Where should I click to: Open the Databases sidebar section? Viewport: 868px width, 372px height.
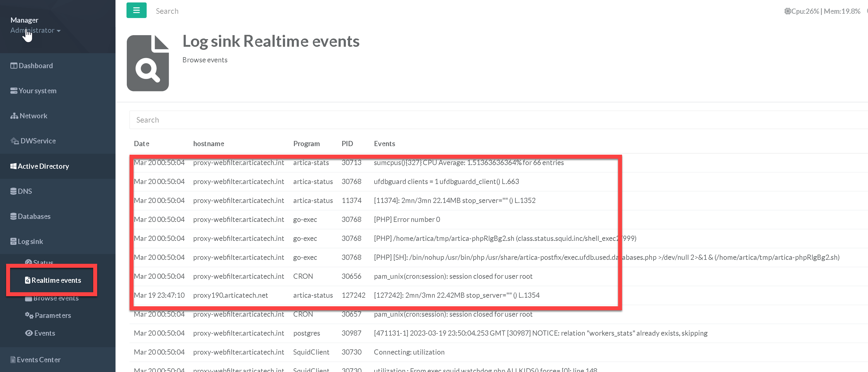[34, 216]
